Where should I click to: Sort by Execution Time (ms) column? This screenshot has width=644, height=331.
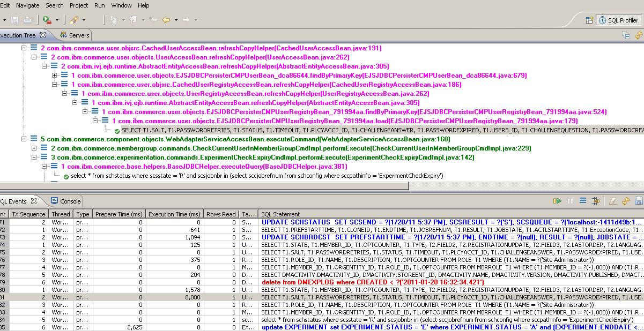coord(175,214)
